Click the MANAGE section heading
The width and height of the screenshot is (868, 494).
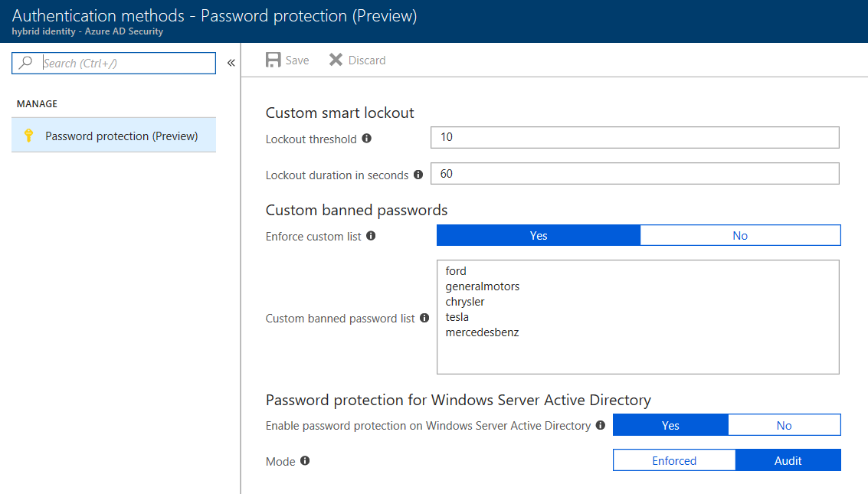[37, 104]
